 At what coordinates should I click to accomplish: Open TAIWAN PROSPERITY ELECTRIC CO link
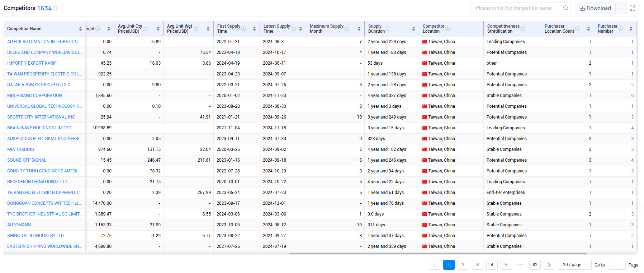44,74
